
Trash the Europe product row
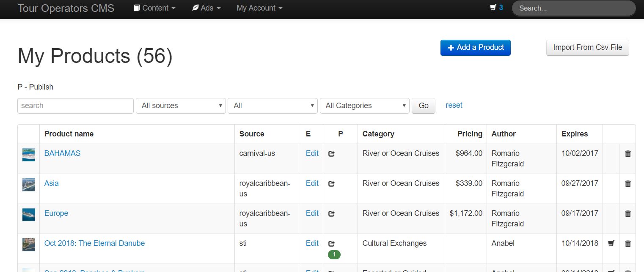tap(628, 214)
